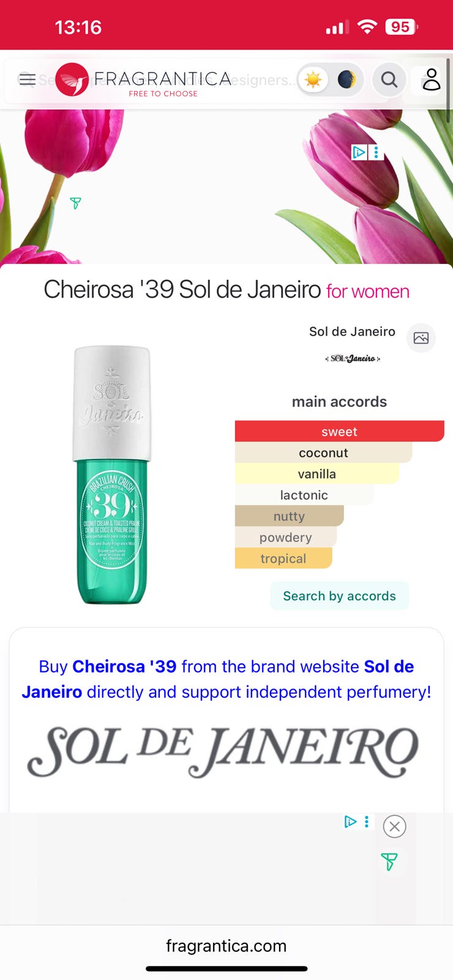Tap the AdChoices icon on tulip banner
Image resolution: width=453 pixels, height=980 pixels.
[359, 152]
